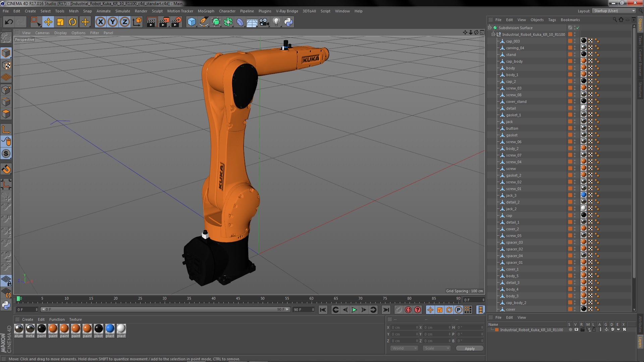Open the deformer objects icon
Image resolution: width=644 pixels, height=362 pixels.
240,22
